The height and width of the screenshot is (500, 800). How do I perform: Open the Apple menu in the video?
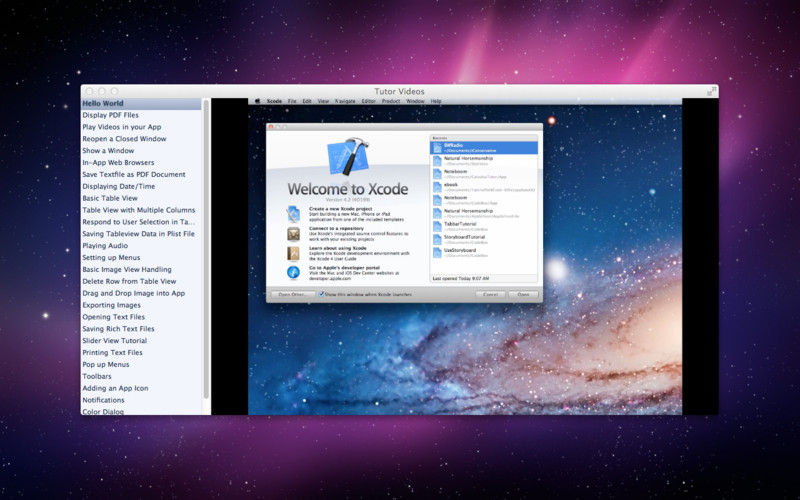tap(258, 101)
